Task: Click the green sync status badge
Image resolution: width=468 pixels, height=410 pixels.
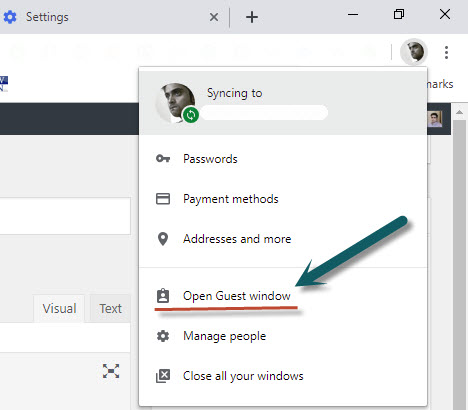Action: [191, 115]
